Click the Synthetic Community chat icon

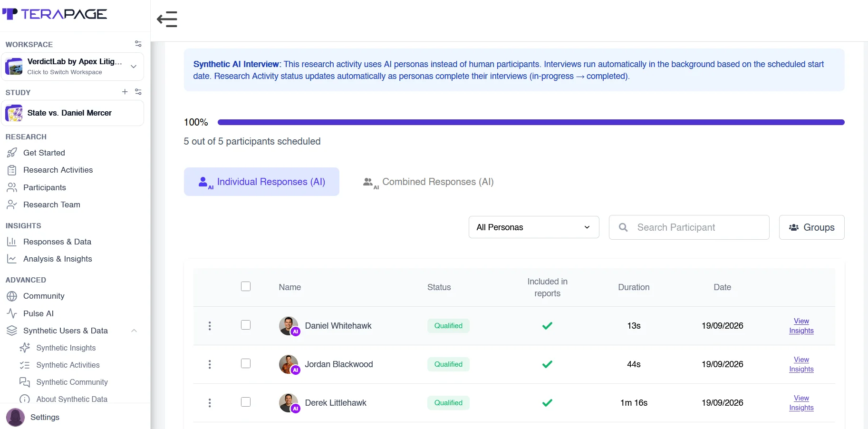25,382
